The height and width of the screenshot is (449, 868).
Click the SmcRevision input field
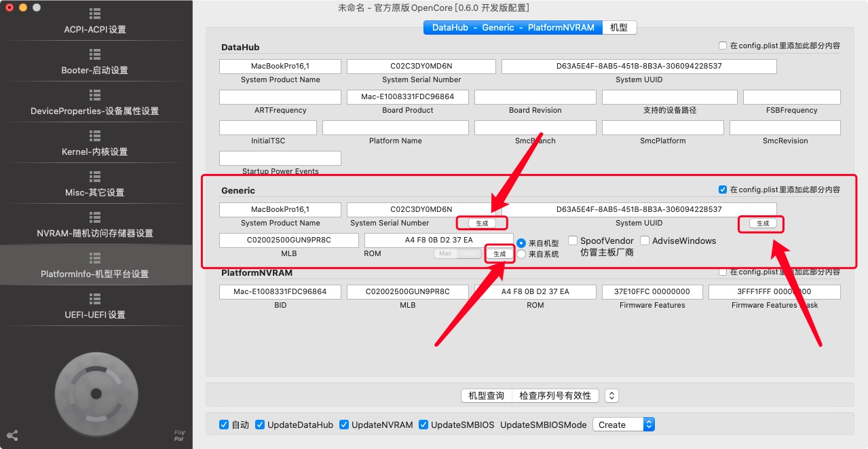785,128
